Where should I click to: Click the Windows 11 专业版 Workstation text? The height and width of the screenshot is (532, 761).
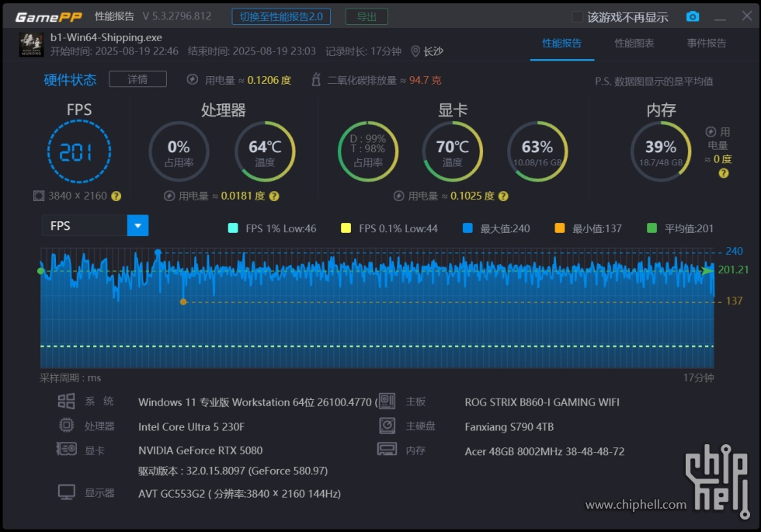[x=257, y=402]
